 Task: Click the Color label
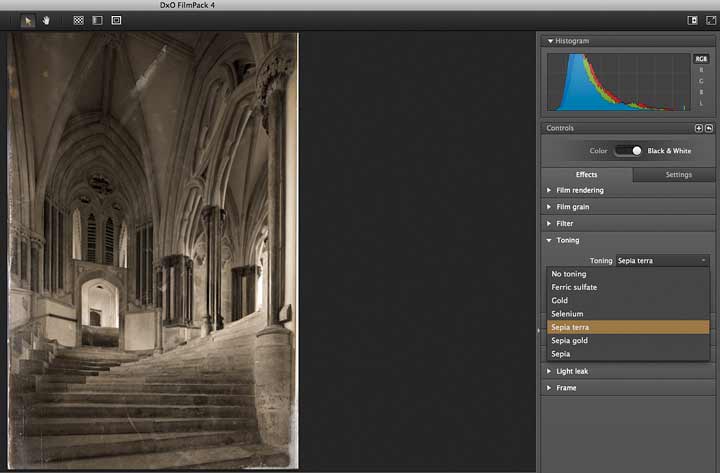tap(598, 151)
